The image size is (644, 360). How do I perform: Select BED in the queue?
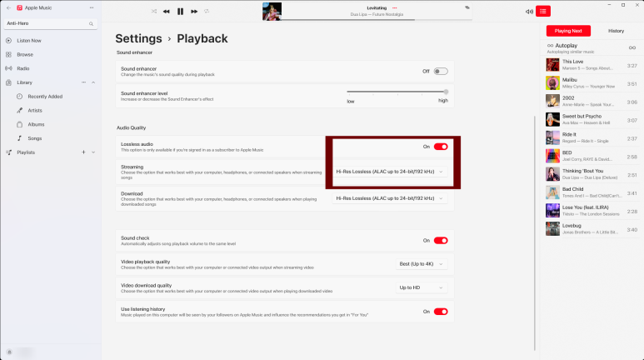(592, 156)
